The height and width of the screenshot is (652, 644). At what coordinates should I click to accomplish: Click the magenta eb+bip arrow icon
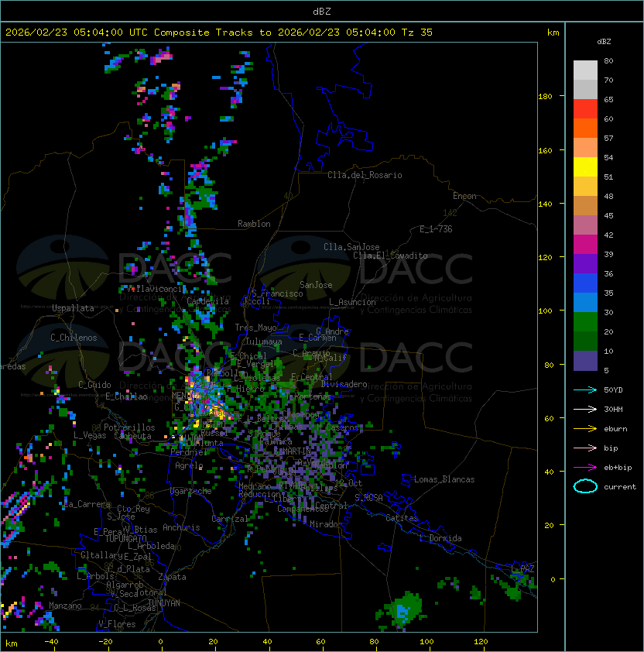[x=585, y=468]
